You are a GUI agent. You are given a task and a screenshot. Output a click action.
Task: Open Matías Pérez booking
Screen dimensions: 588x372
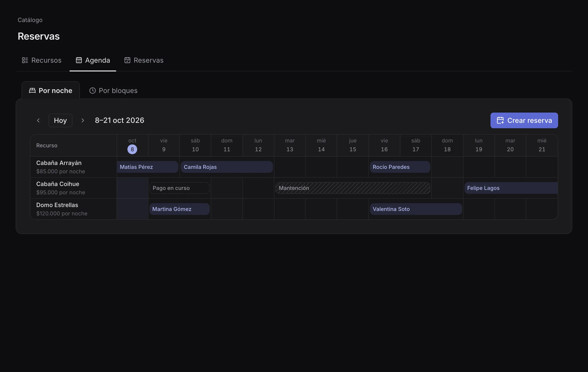pyautogui.click(x=147, y=167)
